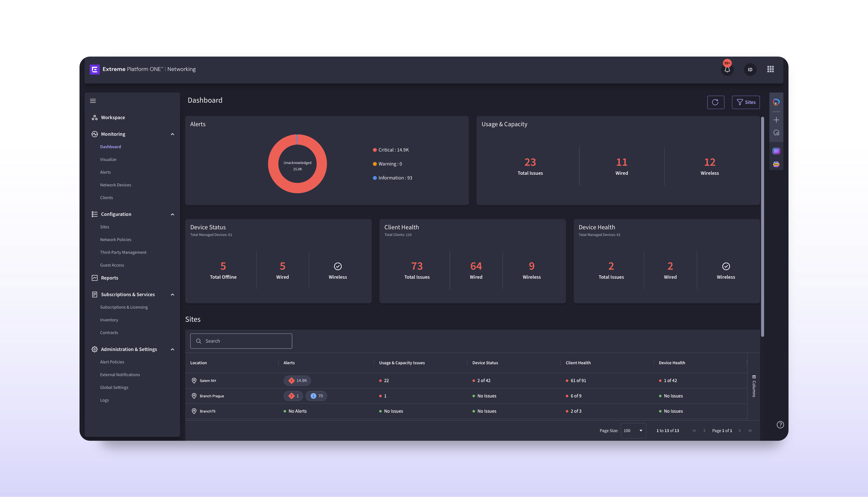868x497 pixels.
Task: Click the dashboard refresh icon button
Action: pyautogui.click(x=715, y=102)
